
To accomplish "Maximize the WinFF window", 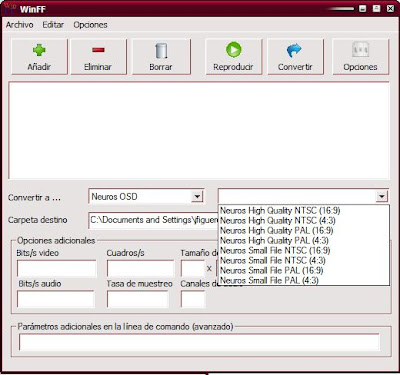I will 377,9.
